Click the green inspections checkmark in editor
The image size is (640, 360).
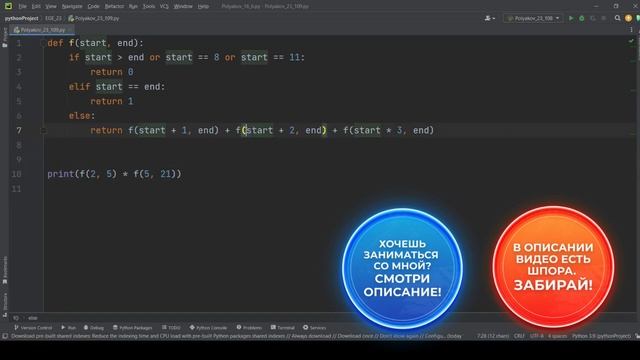631,41
